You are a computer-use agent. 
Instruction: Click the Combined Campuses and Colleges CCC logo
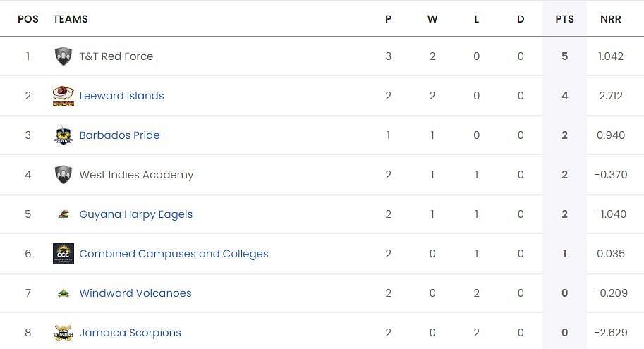(63, 254)
